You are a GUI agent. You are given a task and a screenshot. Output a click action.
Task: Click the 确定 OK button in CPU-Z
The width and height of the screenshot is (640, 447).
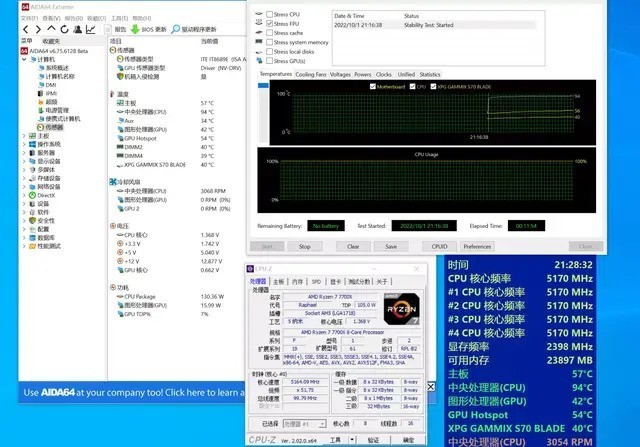408,440
